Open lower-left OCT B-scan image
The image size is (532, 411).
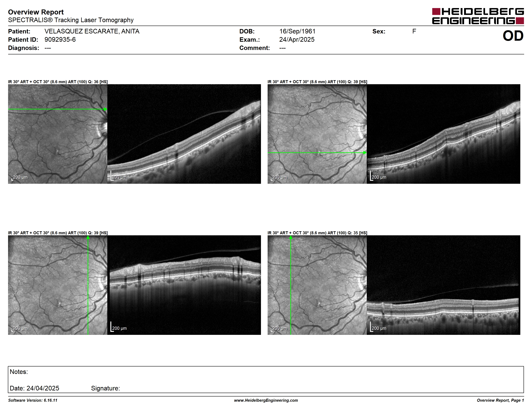coord(184,285)
